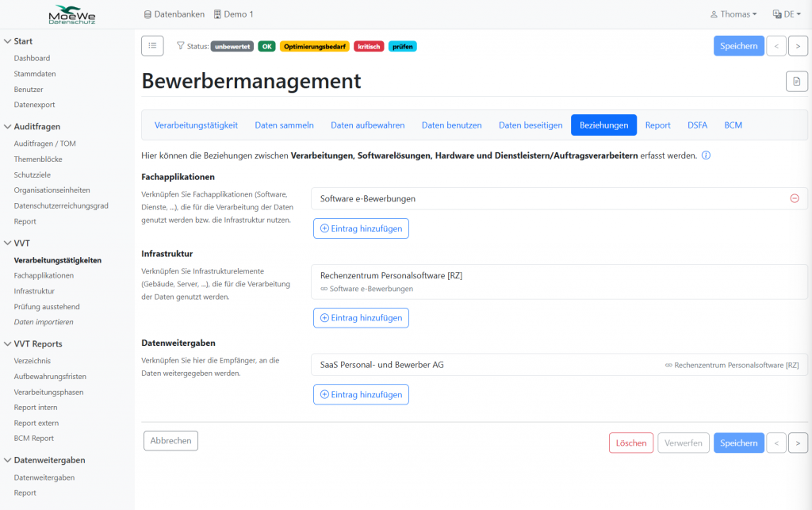812x510 pixels.
Task: Add entry under Datenweitergaben
Action: [361, 394]
